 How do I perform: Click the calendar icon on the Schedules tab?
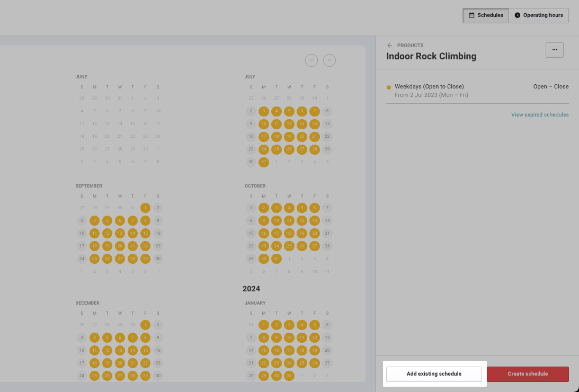[x=471, y=15]
